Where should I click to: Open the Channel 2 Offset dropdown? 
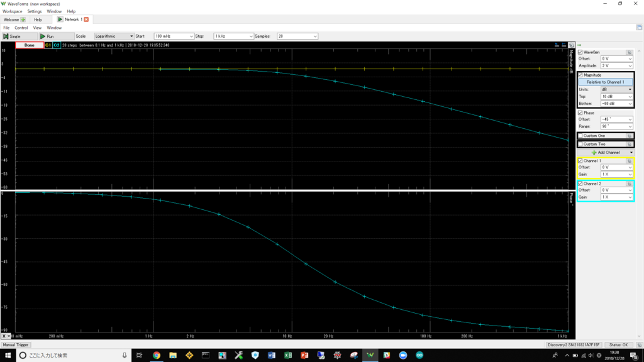pos(616,190)
